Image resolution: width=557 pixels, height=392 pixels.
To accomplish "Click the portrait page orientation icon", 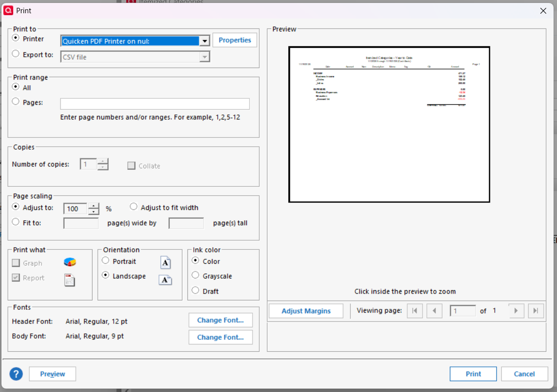I will [x=165, y=262].
